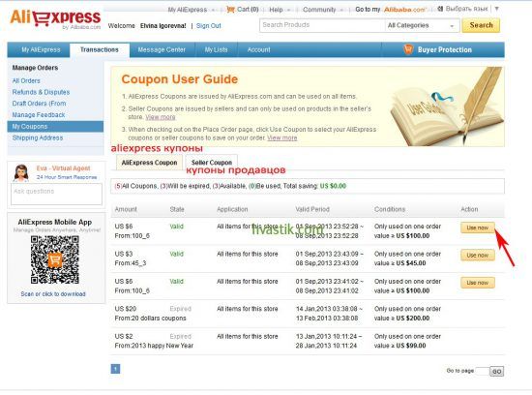Open the My Lists tab
The image size is (532, 395).
(216, 50)
